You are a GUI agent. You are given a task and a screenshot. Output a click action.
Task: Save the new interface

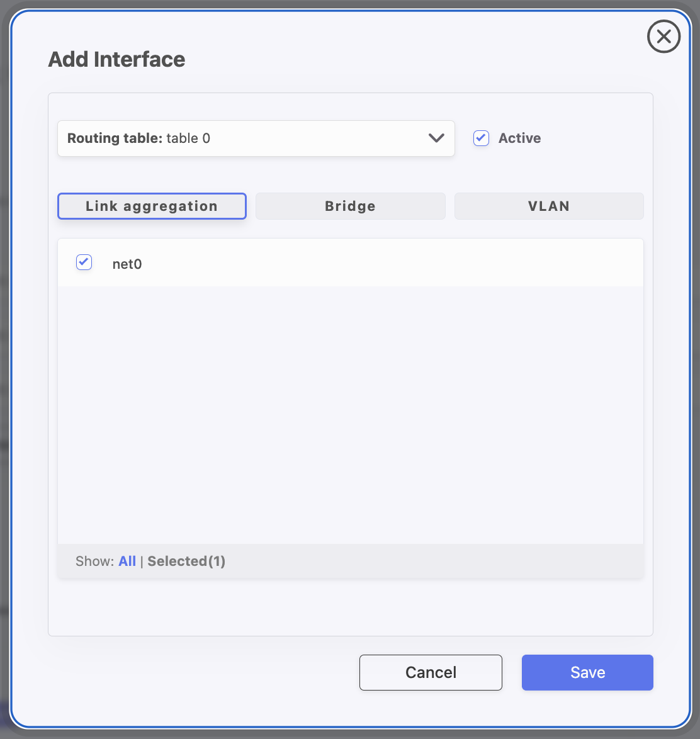click(587, 672)
